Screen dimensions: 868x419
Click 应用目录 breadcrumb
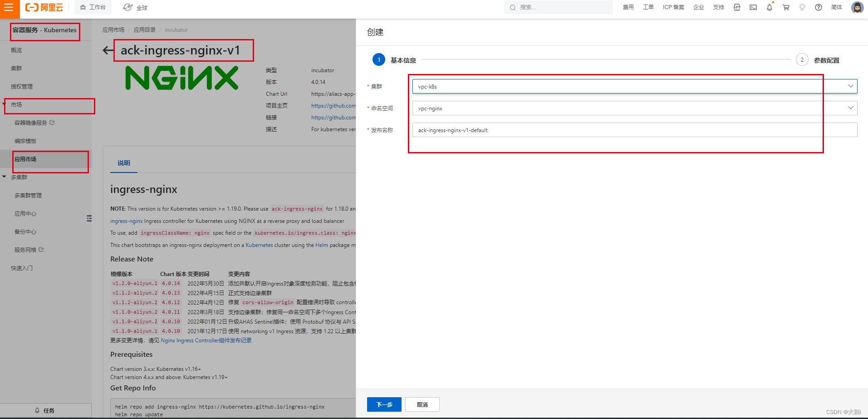click(x=145, y=30)
